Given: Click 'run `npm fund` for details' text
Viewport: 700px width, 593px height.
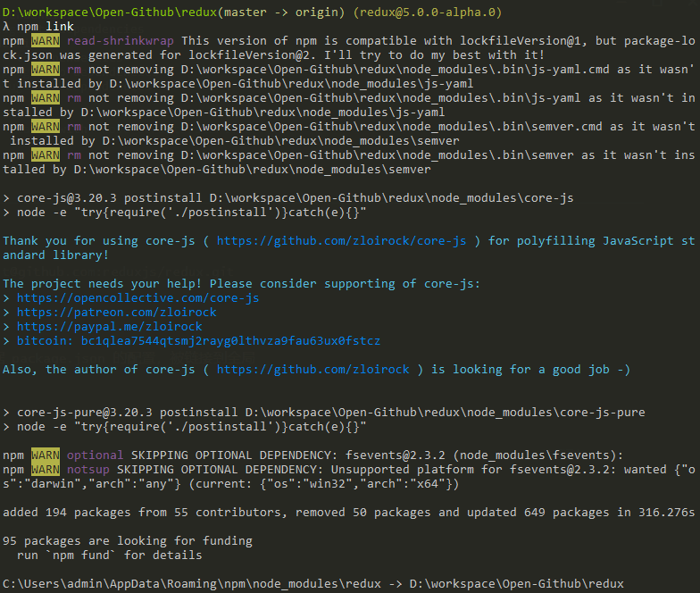Looking at the screenshot, I should click(x=109, y=555).
